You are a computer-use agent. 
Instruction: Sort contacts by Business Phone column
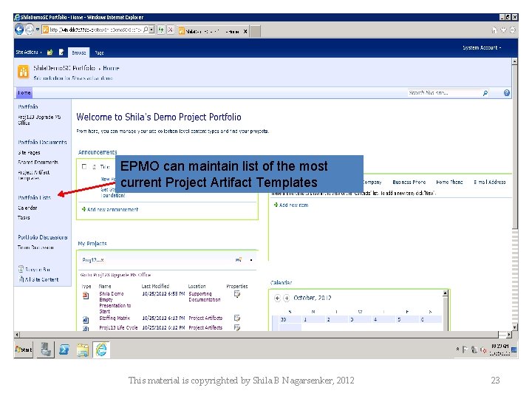(409, 183)
